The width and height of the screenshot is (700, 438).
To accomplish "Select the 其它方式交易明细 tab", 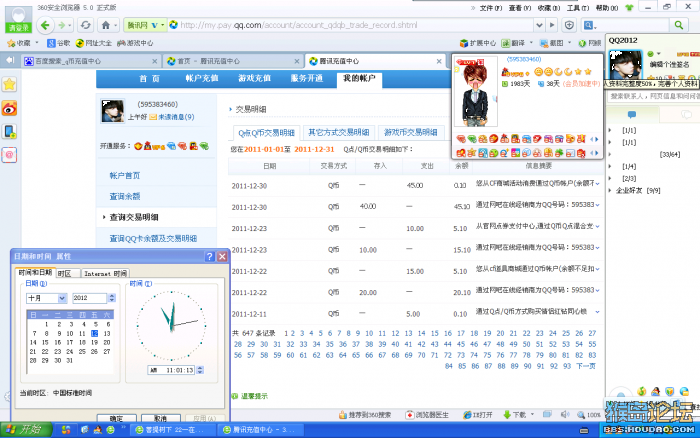I will click(338, 132).
